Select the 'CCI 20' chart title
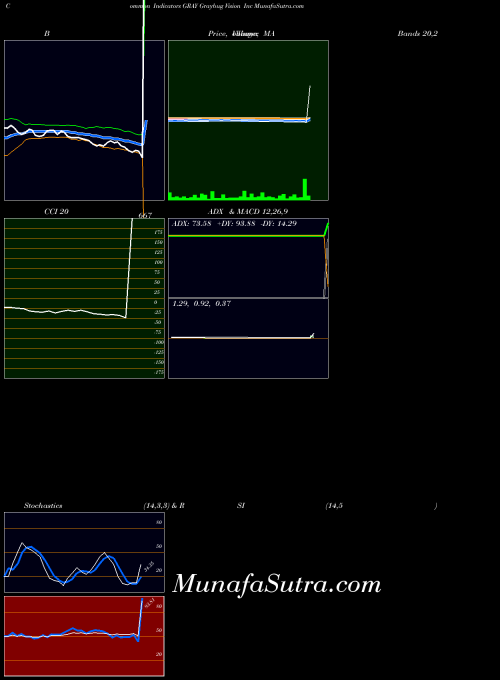The height and width of the screenshot is (680, 500). tap(56, 212)
